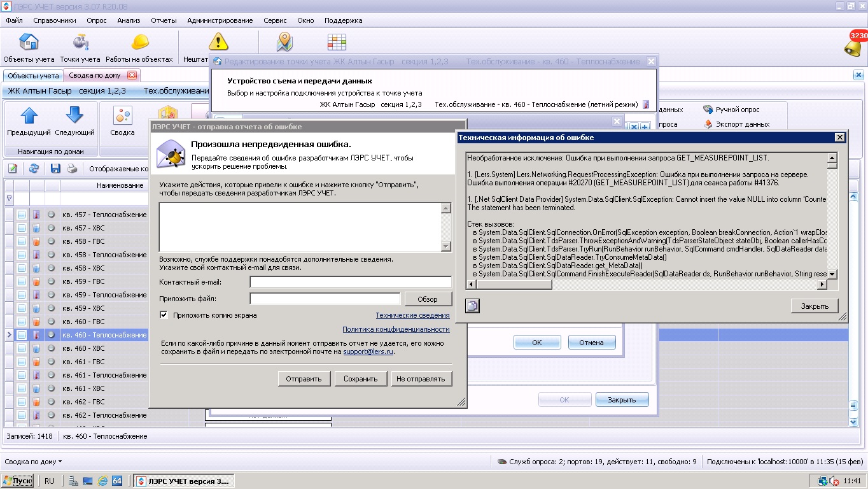
Task: Click the RU language indicator in taskbar
Action: coord(50,481)
